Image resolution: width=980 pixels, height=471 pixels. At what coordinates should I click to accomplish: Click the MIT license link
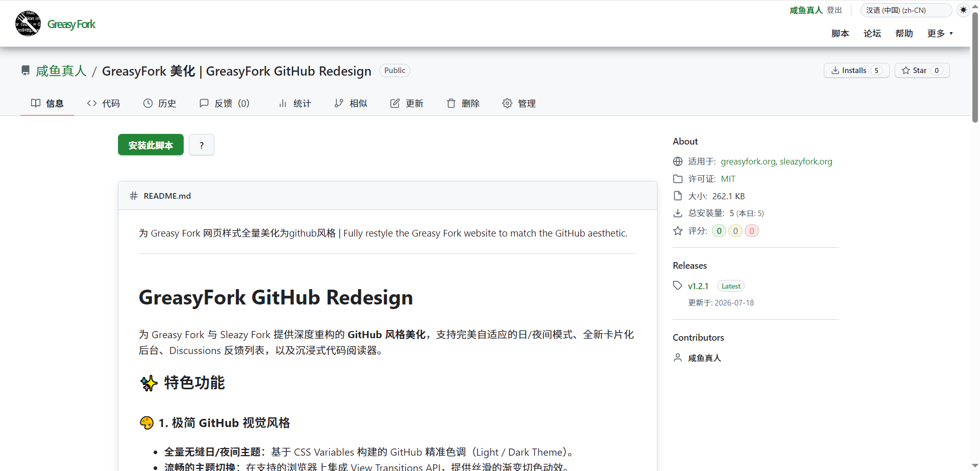click(x=728, y=179)
